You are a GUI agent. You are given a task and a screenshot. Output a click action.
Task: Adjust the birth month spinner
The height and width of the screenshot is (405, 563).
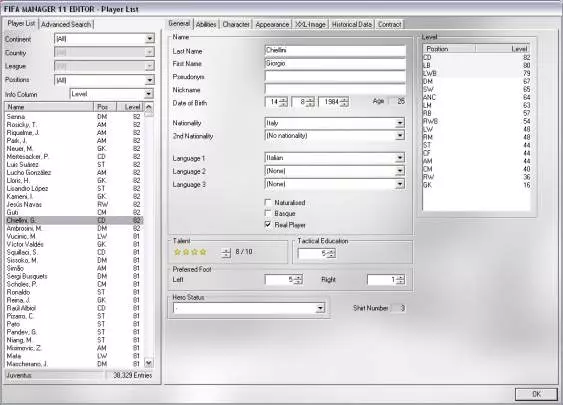click(310, 102)
